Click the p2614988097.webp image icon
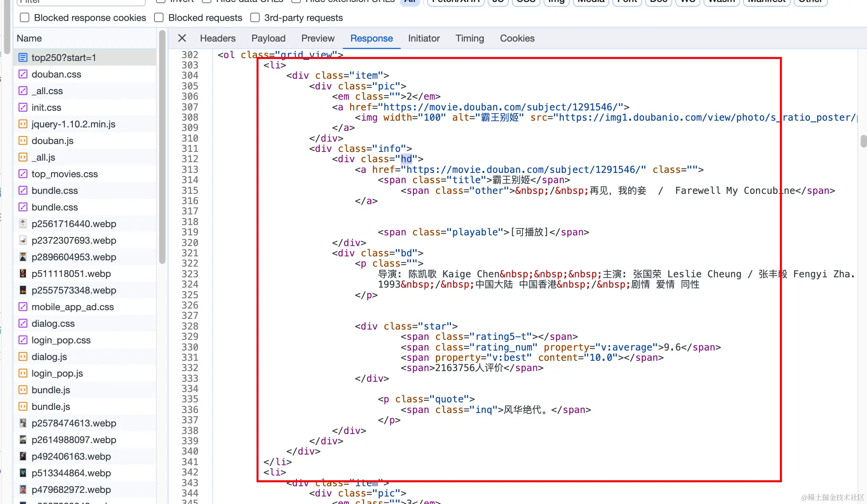The image size is (867, 504). tap(23, 440)
